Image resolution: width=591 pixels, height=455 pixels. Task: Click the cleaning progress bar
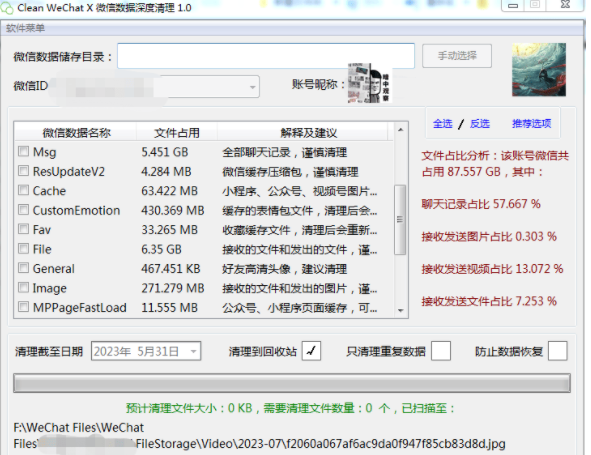point(292,383)
